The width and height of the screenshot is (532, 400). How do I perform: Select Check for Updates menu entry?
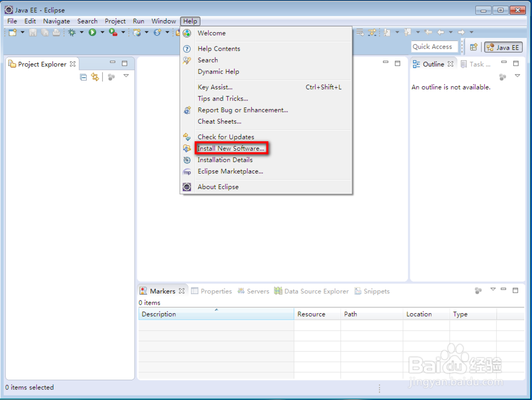click(266, 137)
